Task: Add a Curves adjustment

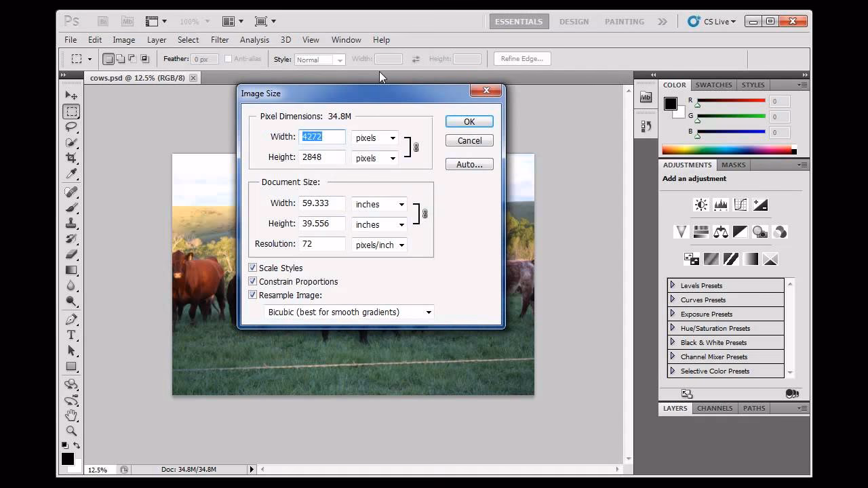Action: click(x=741, y=204)
